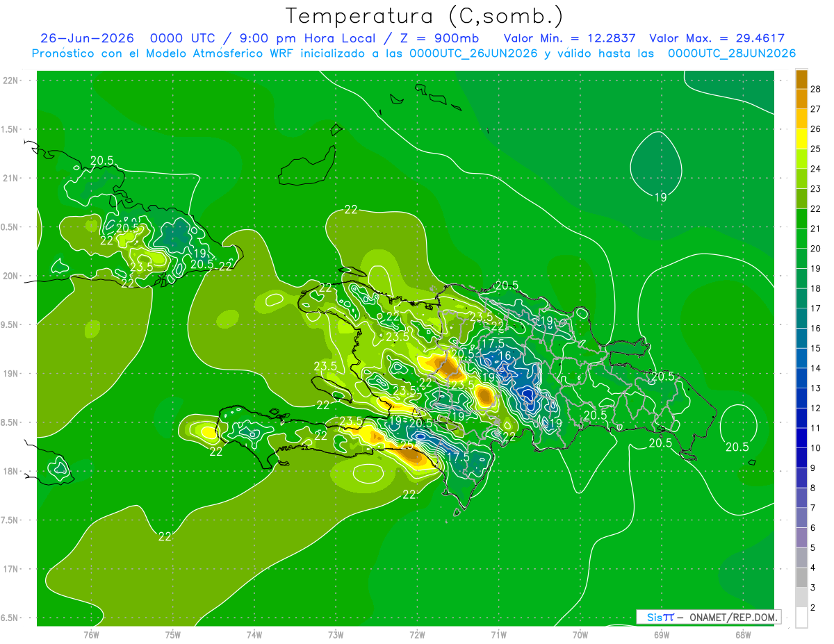
Task: Click the "2" label on the color scale
Action: point(814,608)
